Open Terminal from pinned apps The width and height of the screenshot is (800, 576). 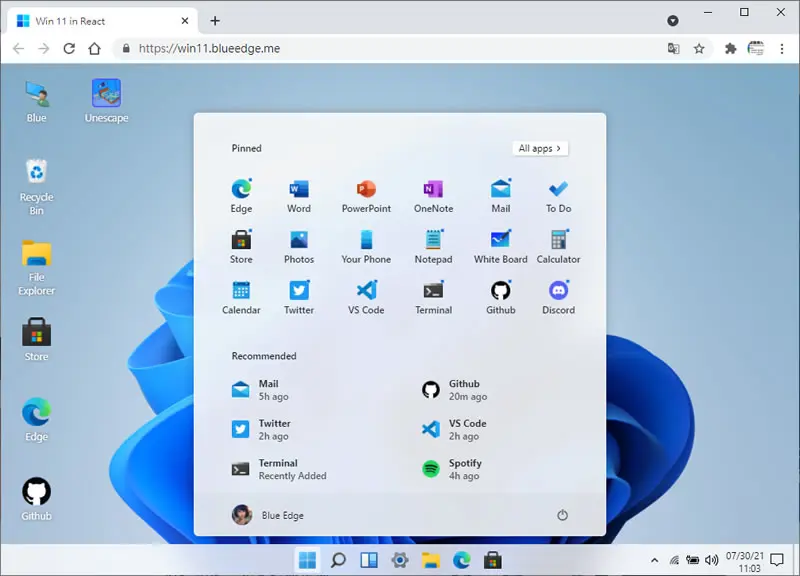point(433,297)
